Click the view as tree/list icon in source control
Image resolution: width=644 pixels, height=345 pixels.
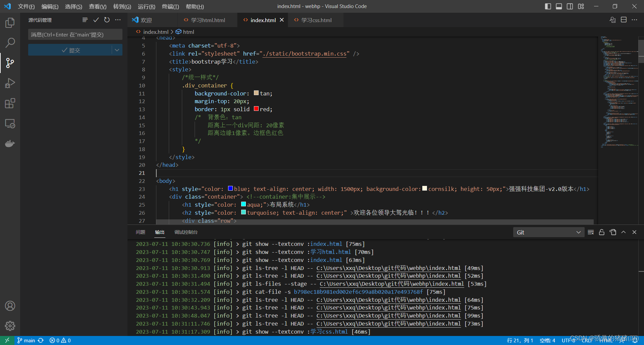point(85,20)
